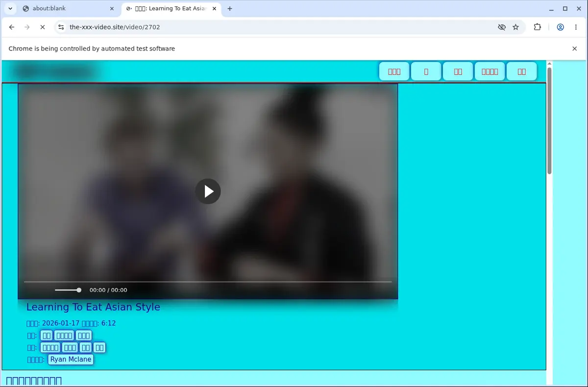Dismiss the automated test software infobar
The height and width of the screenshot is (387, 588).
[575, 48]
